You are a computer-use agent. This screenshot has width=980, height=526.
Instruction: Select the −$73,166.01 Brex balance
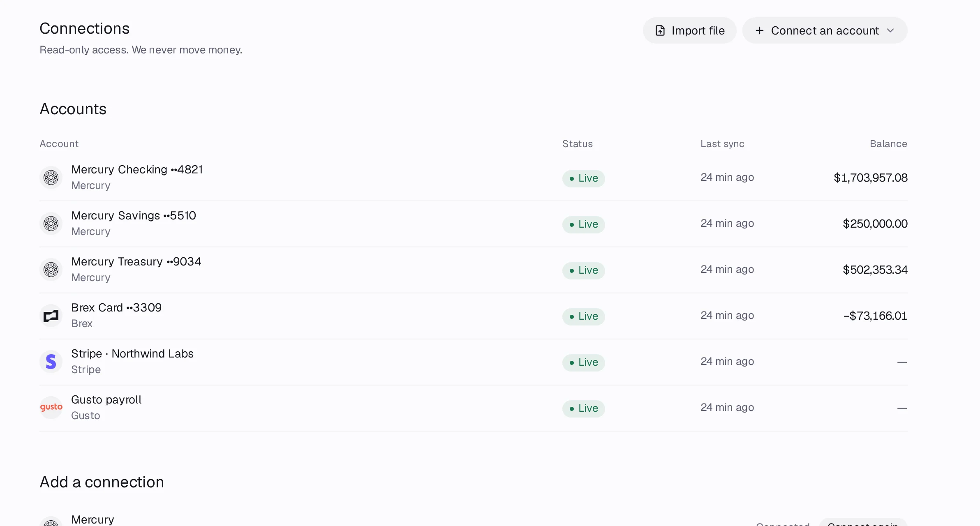(x=875, y=316)
